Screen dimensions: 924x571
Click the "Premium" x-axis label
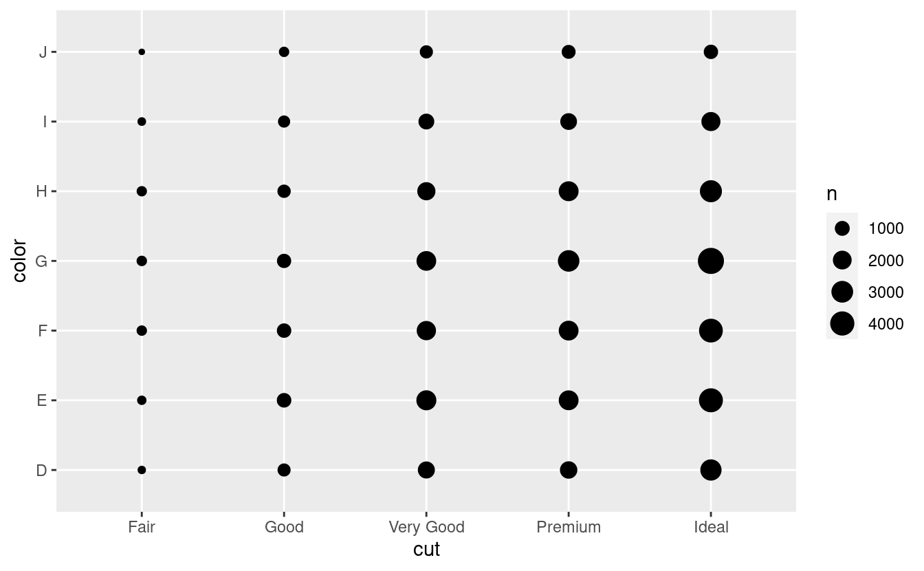(x=569, y=528)
